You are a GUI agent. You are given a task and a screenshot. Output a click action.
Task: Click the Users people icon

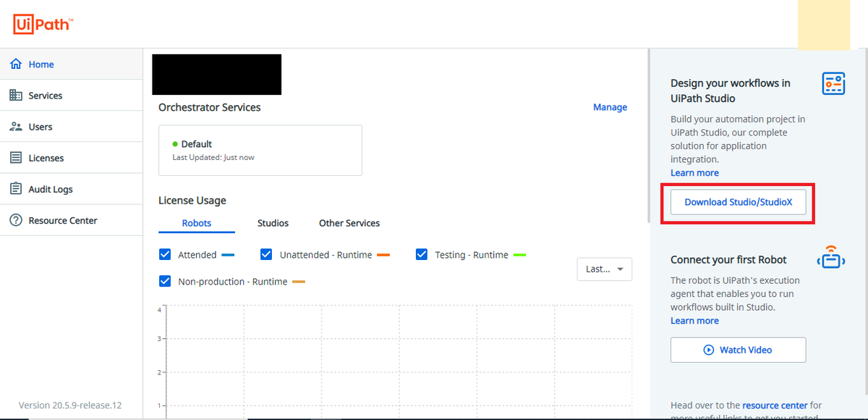(x=15, y=127)
